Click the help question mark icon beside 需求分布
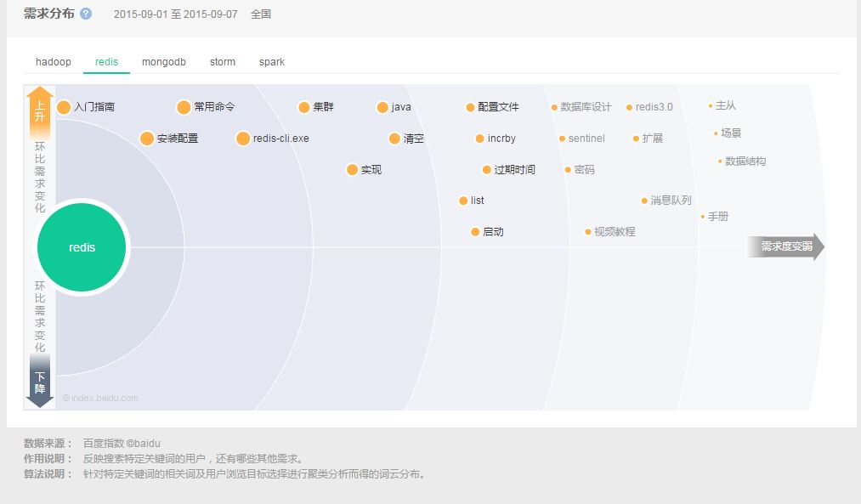 [86, 14]
